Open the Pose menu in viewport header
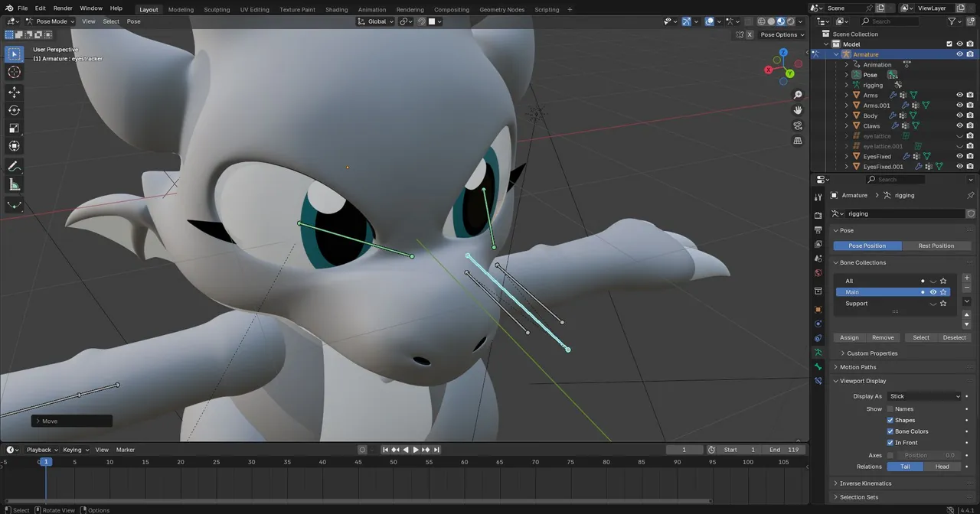This screenshot has width=980, height=514. tap(133, 21)
